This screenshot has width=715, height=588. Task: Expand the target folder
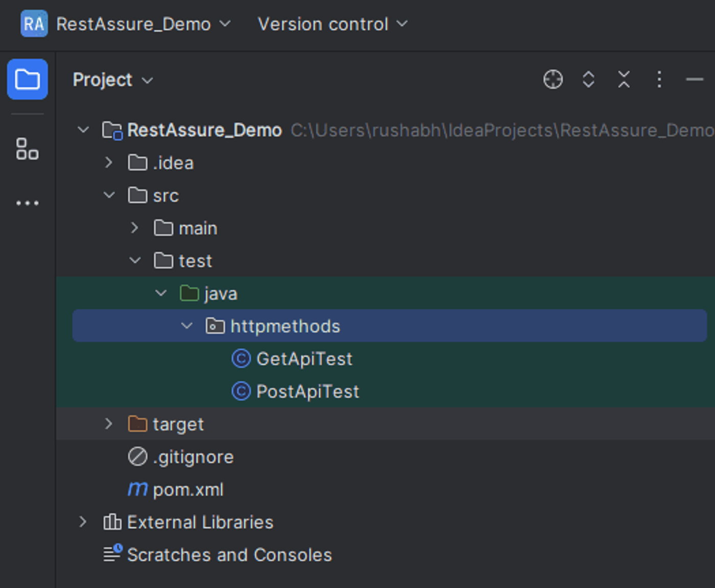point(109,424)
